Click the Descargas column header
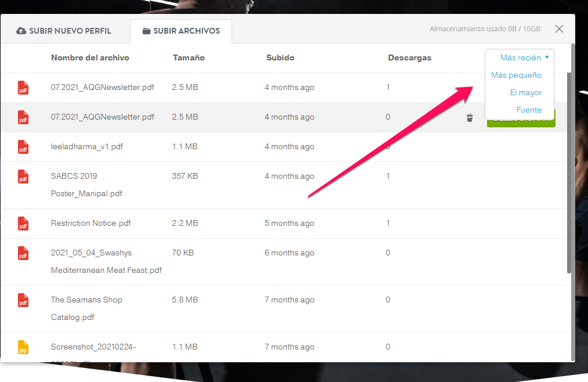This screenshot has width=588, height=382. point(409,57)
